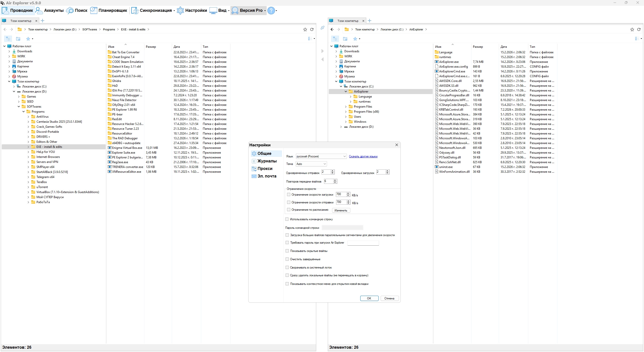644x352 pixels.
Task: Click the Search (Поиск) magnifier icon
Action: click(x=70, y=11)
